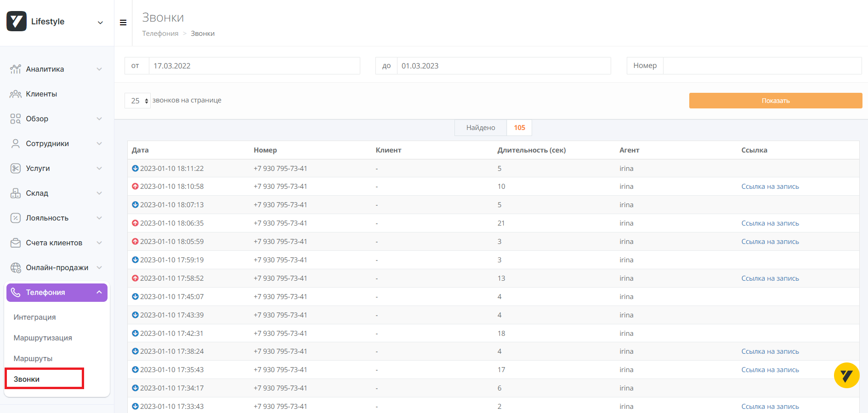The width and height of the screenshot is (868, 413).
Task: Click the Клиенты people icon
Action: [x=16, y=94]
